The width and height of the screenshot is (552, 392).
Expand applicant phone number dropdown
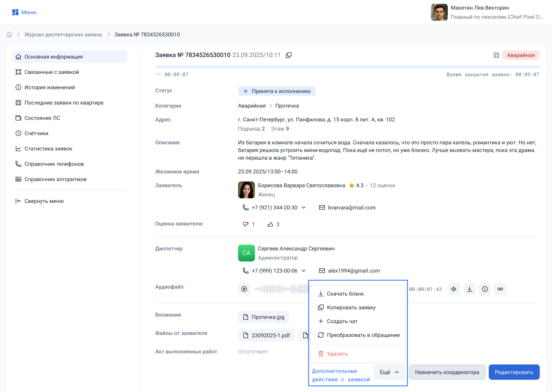coord(304,208)
